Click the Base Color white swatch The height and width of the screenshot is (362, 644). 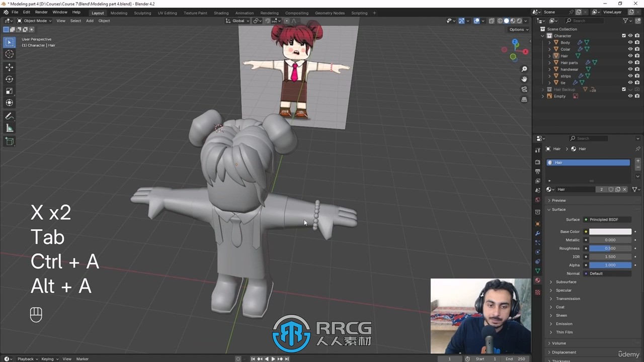(x=610, y=232)
